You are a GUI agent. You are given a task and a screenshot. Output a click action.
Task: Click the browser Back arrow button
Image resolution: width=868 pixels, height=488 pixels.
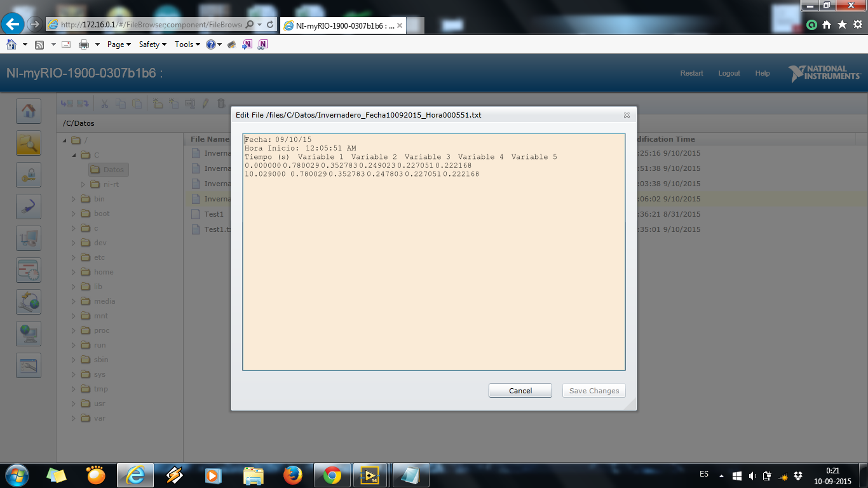coord(13,24)
